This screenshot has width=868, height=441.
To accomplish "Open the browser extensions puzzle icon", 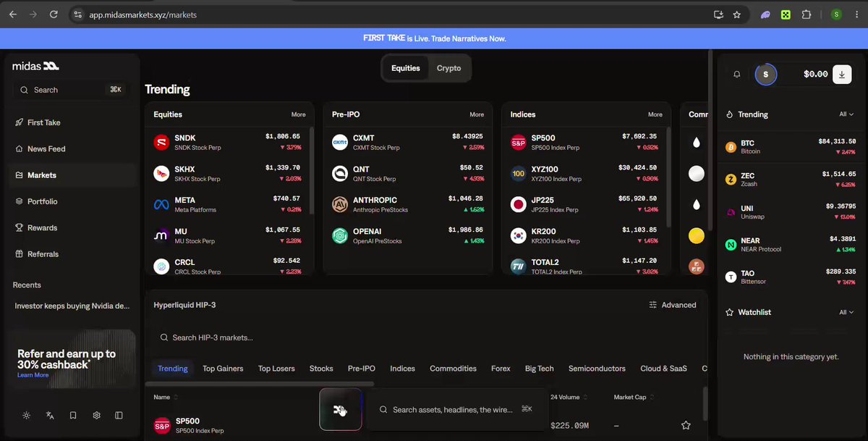I will tap(807, 14).
